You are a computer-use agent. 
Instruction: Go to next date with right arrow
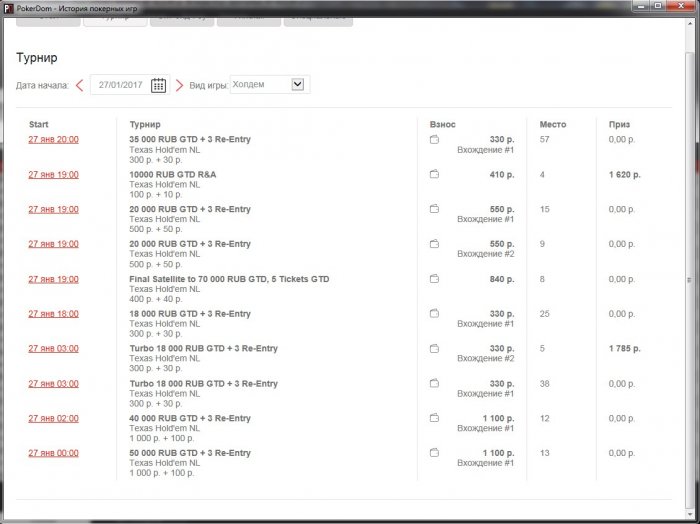(179, 85)
